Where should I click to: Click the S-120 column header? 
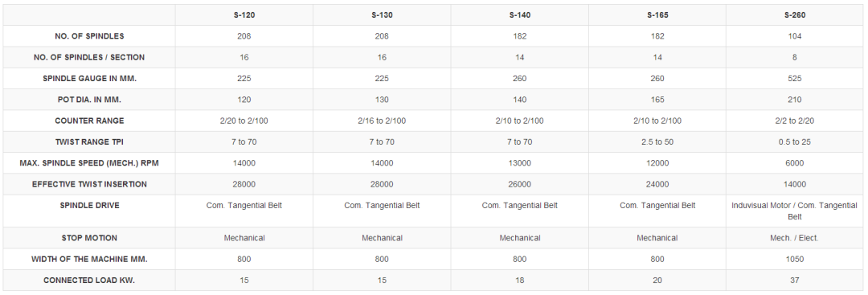pos(244,15)
